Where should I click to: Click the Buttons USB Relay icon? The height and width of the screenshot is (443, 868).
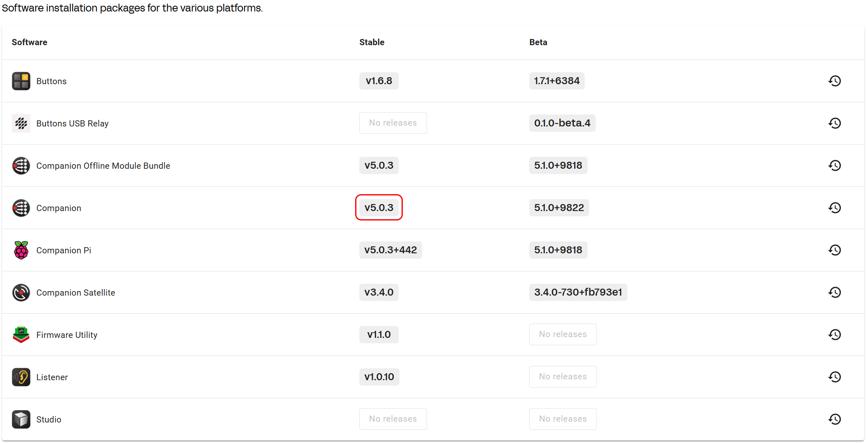tap(21, 123)
